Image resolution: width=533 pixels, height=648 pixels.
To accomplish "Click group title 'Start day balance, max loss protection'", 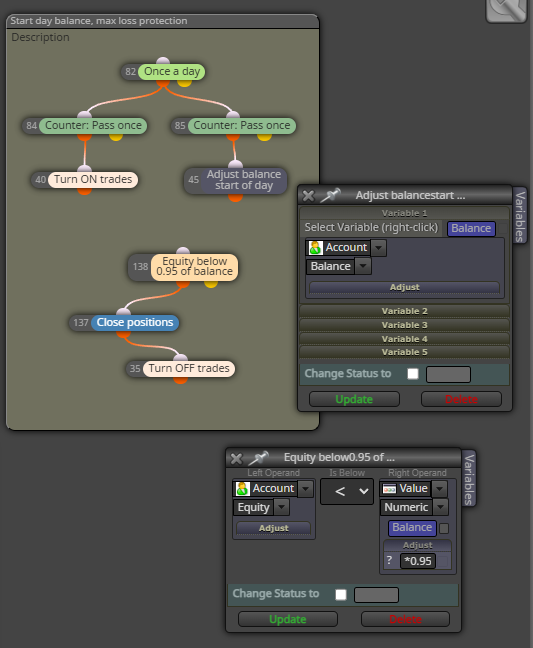I will (x=99, y=21).
